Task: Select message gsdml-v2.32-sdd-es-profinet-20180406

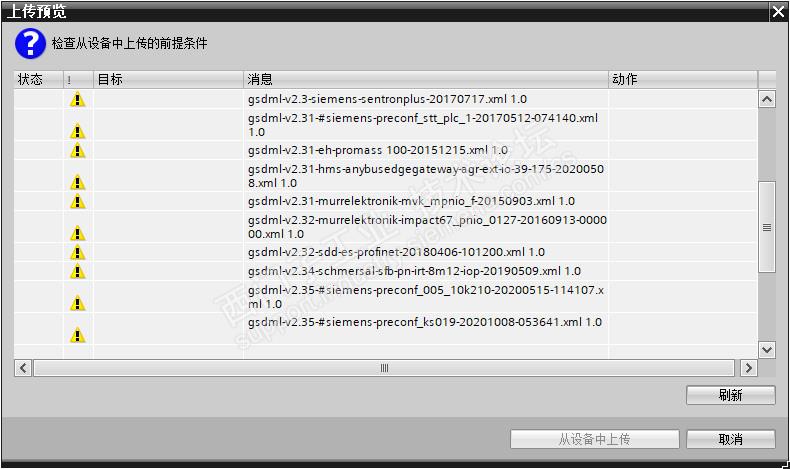Action: click(x=396, y=252)
